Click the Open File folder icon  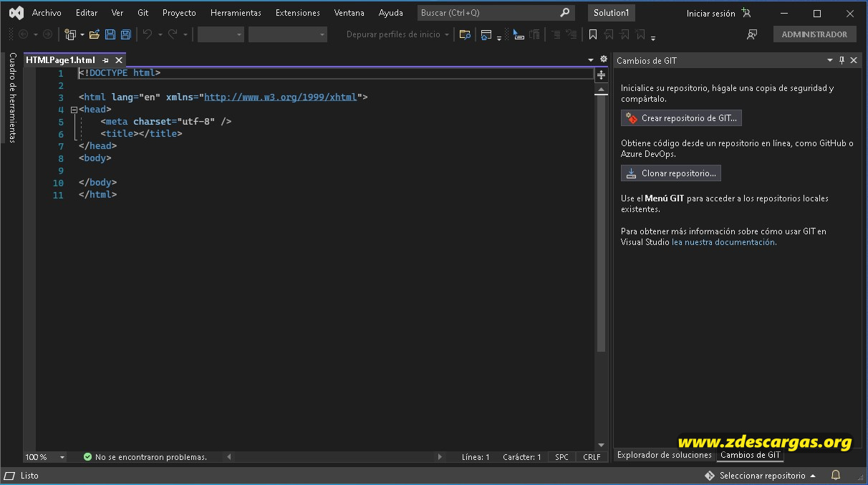[95, 34]
